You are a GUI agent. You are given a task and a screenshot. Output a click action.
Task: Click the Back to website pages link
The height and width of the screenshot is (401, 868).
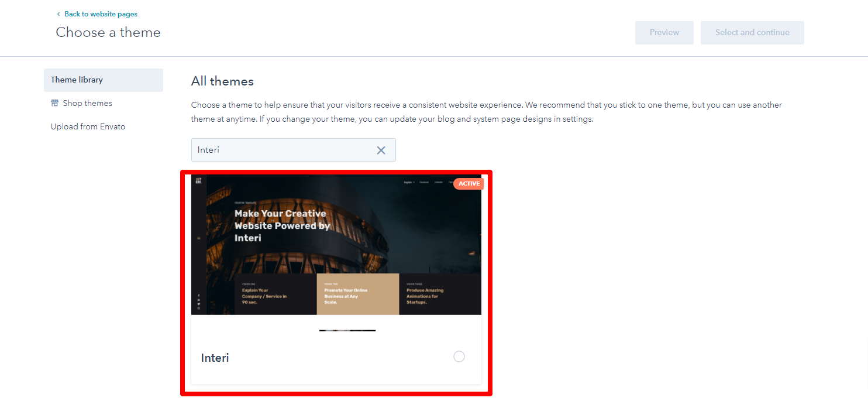pos(101,14)
